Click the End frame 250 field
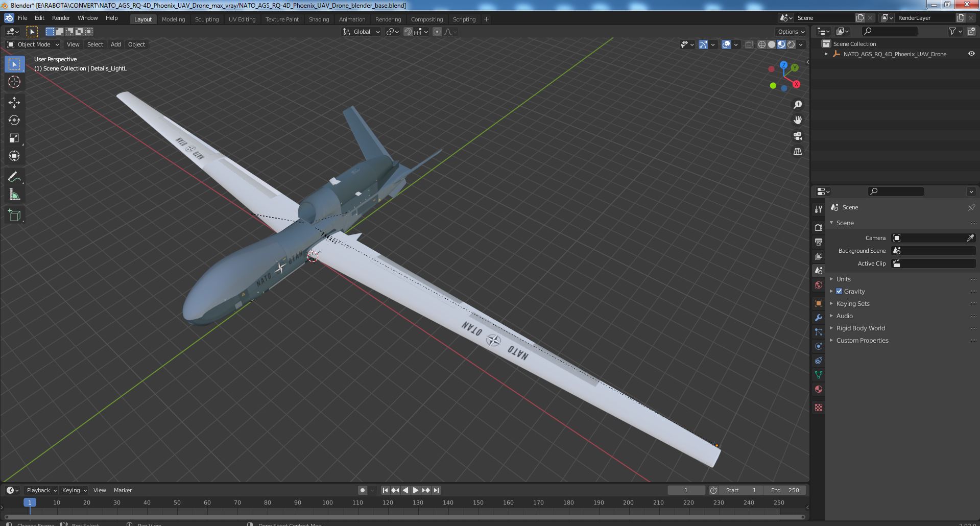This screenshot has width=980, height=526. (785, 490)
